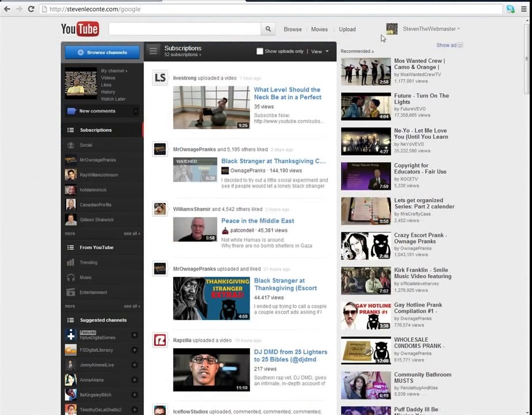
Task: Open the Watch Later link
Action: 113,99
